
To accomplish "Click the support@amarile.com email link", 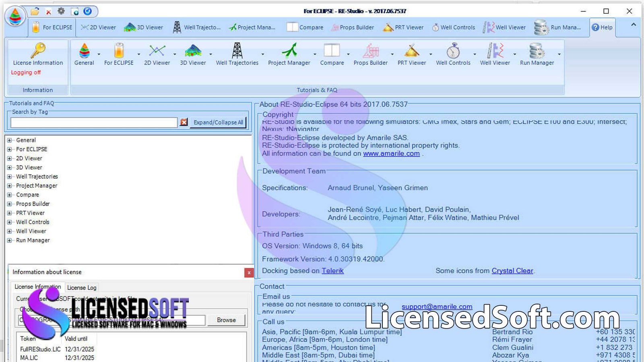I will [437, 307].
